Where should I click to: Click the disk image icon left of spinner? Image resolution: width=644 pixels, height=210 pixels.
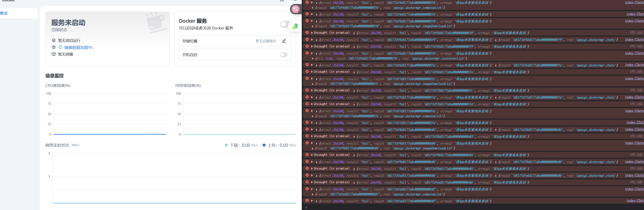54,47
